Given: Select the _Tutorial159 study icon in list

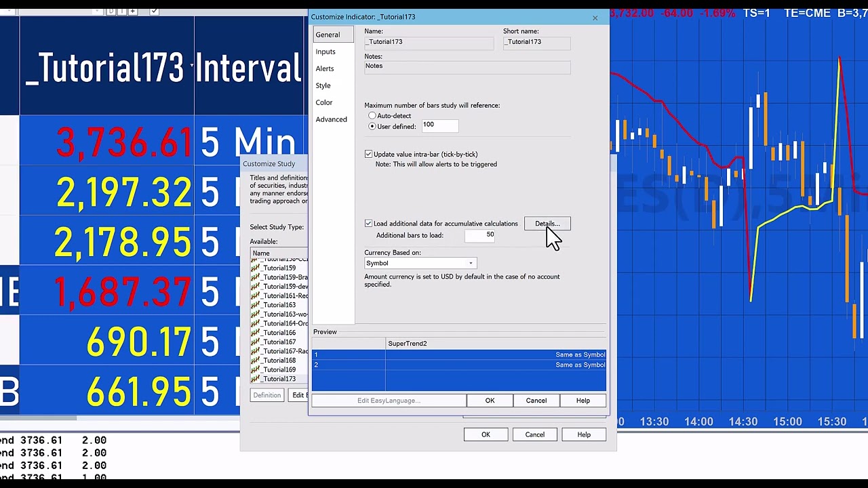Looking at the screenshot, I should click(255, 268).
